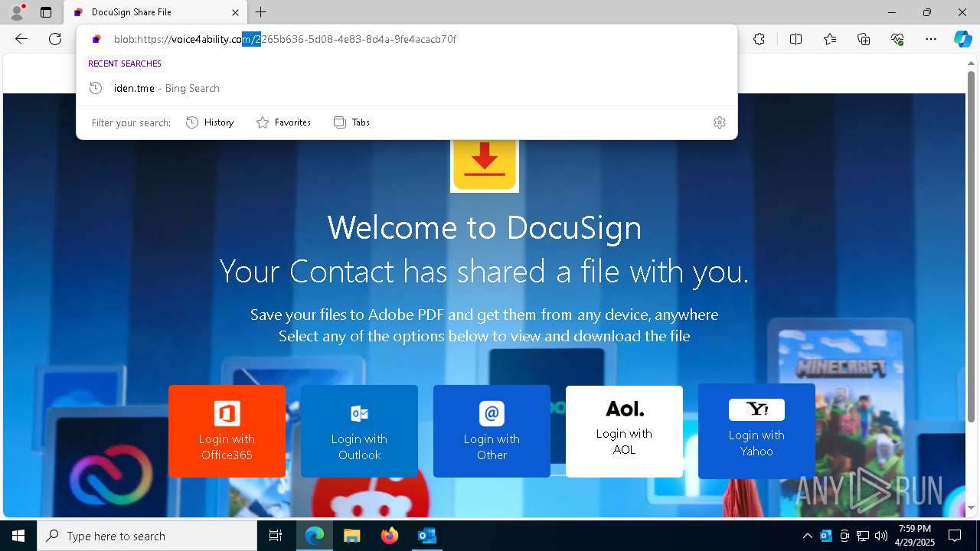
Task: Choose Login with Office365
Action: coord(227,431)
